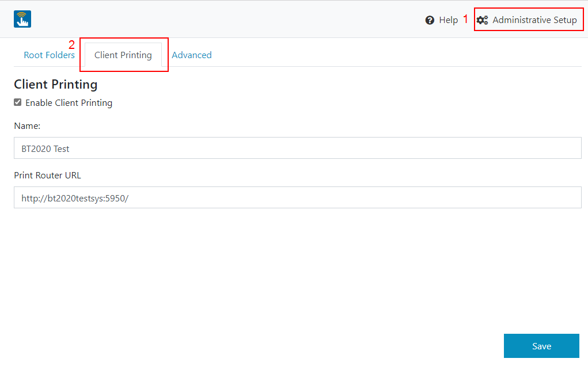Click the app logo with touch hand
The height and width of the screenshot is (366, 588).
pyautogui.click(x=22, y=19)
